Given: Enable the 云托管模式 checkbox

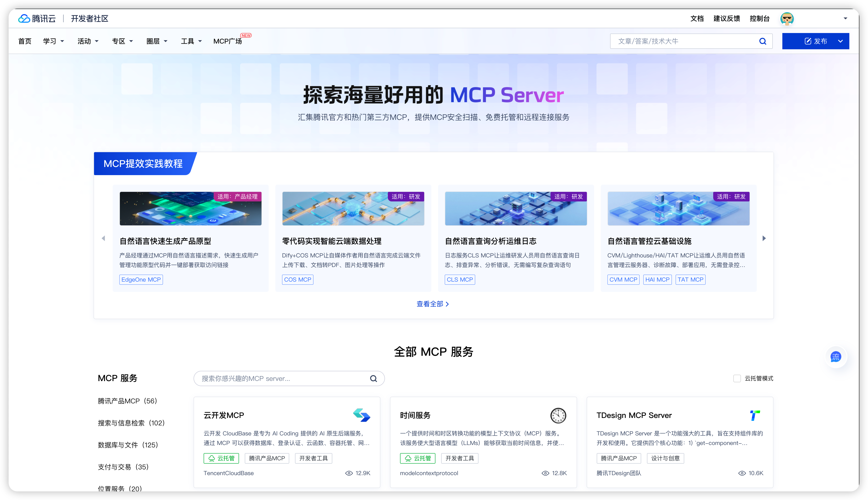Looking at the screenshot, I should 737,378.
